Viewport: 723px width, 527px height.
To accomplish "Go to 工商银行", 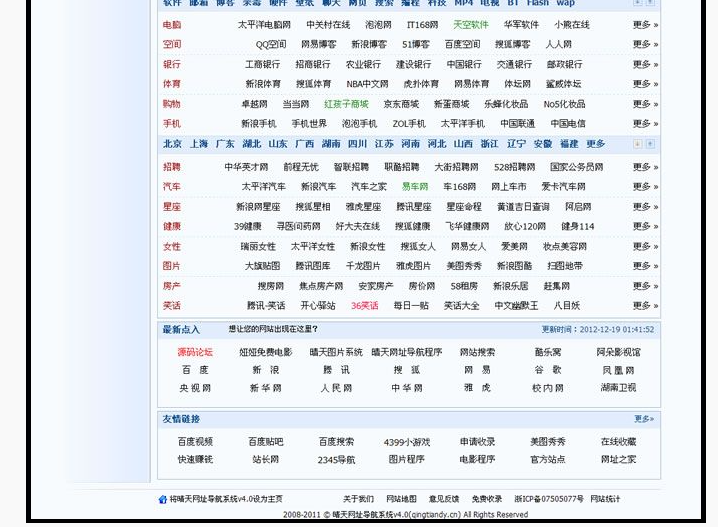I will (262, 65).
